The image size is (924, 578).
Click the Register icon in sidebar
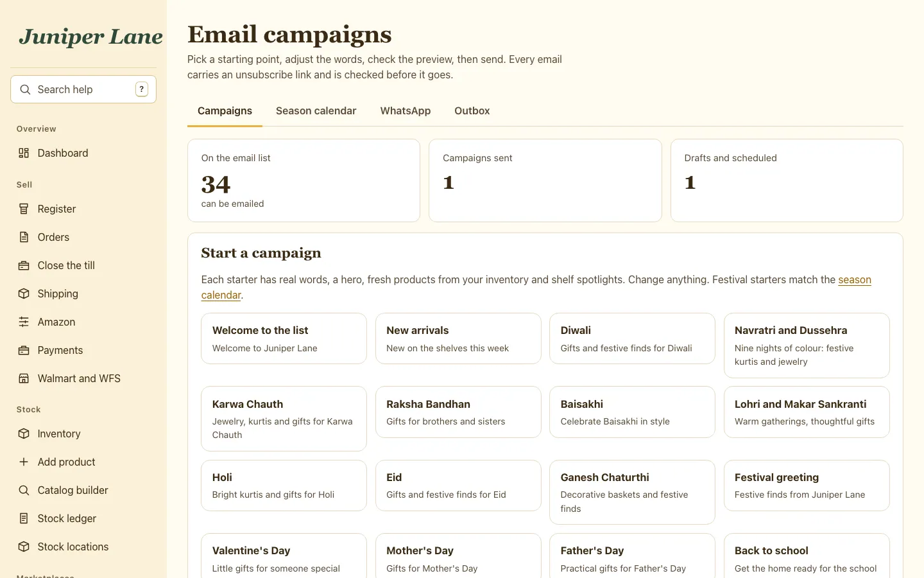pyautogui.click(x=24, y=209)
